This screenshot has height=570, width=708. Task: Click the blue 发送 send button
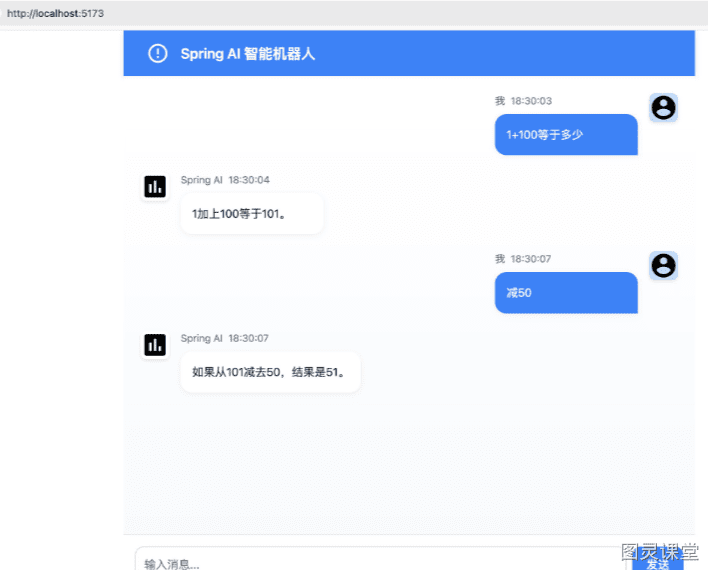657,561
